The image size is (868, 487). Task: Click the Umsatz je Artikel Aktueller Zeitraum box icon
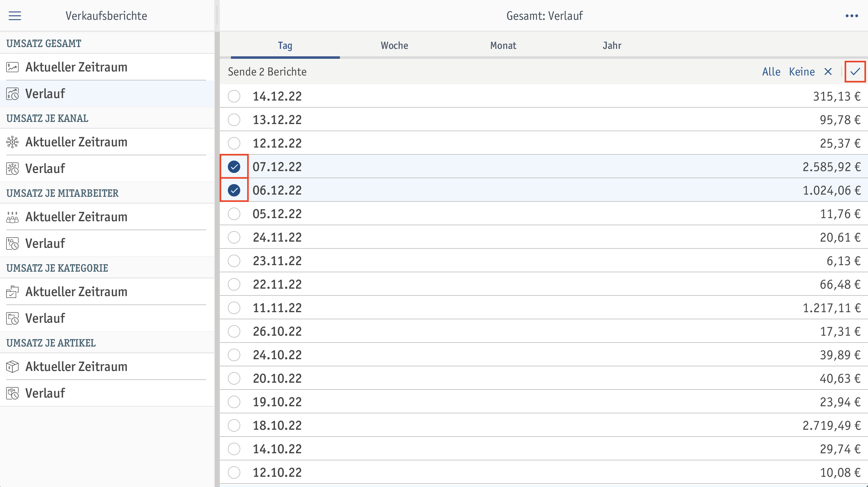coord(12,366)
